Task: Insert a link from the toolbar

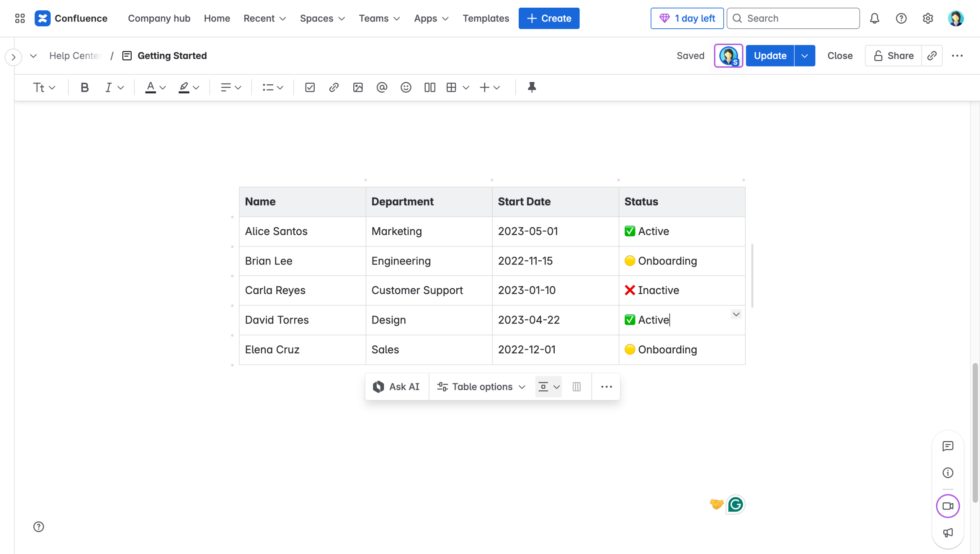Action: (x=333, y=88)
